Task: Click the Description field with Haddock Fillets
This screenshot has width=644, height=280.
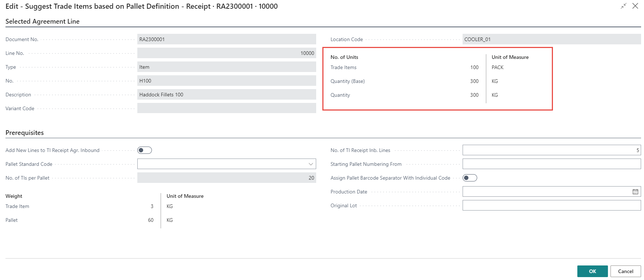Action: [226, 95]
